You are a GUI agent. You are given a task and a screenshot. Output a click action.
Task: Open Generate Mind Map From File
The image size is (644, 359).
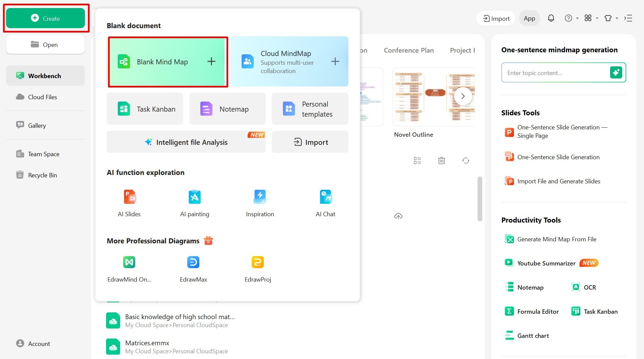(550, 239)
